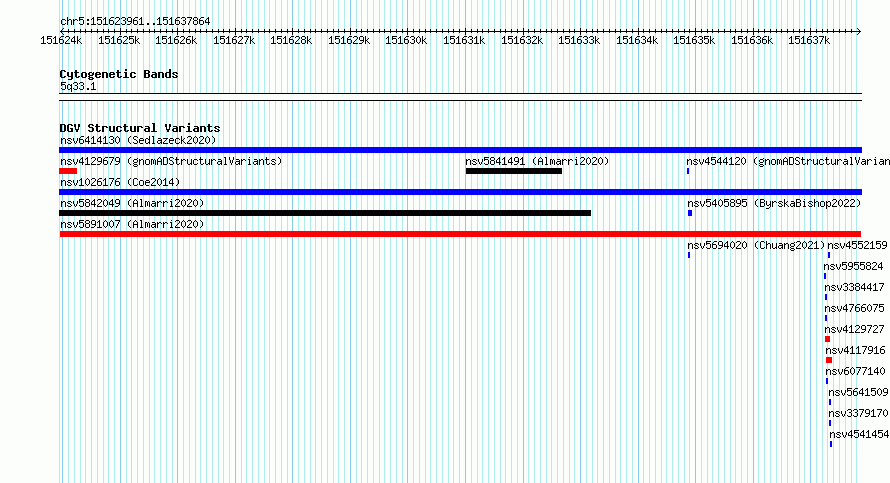The width and height of the screenshot is (890, 483).
Task: Open nsv5842049 (Almarri2020) variant label
Action: pyautogui.click(x=132, y=203)
